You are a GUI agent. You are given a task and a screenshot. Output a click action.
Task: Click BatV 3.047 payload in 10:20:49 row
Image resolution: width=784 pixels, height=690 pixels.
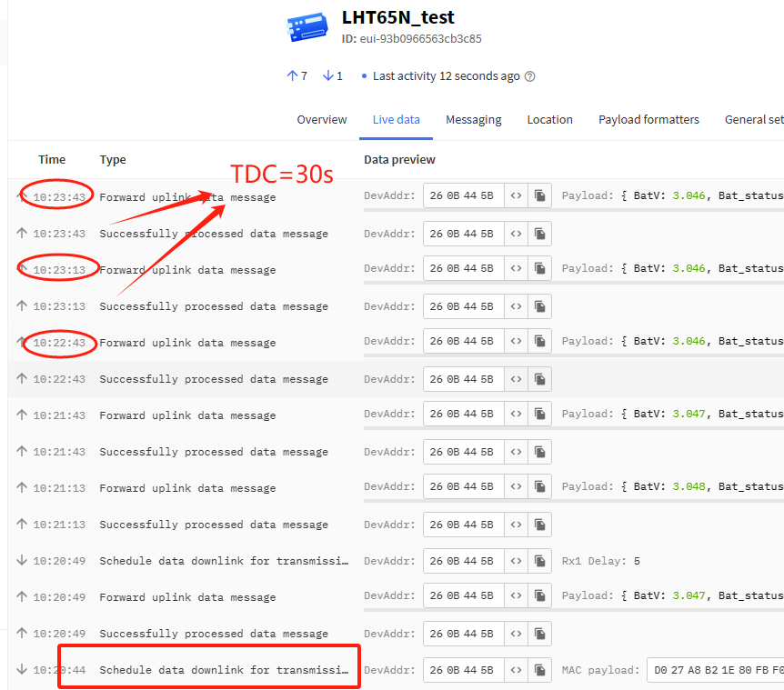pos(672,595)
